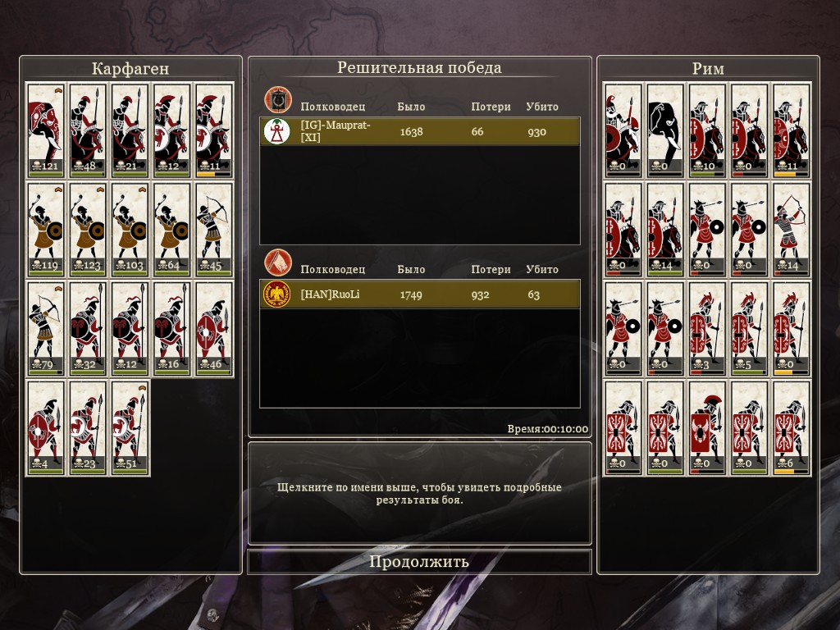
Task: Choose Carthage archer unit card with 79 kills
Action: click(x=46, y=328)
